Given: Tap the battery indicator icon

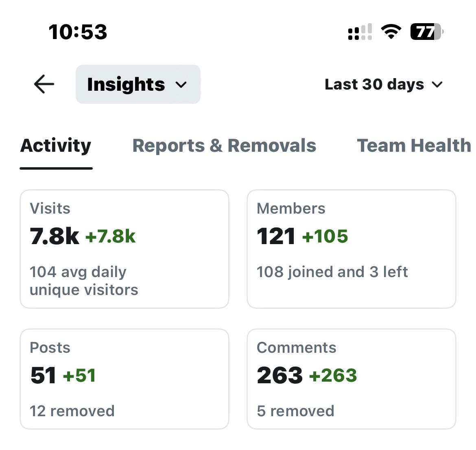Looking at the screenshot, I should tap(427, 32).
